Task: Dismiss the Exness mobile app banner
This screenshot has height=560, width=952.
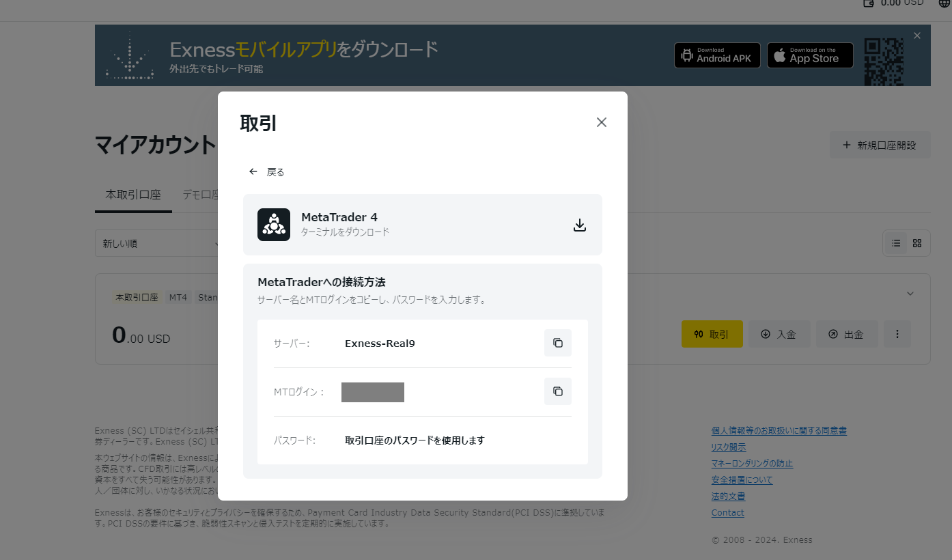Action: 917,36
